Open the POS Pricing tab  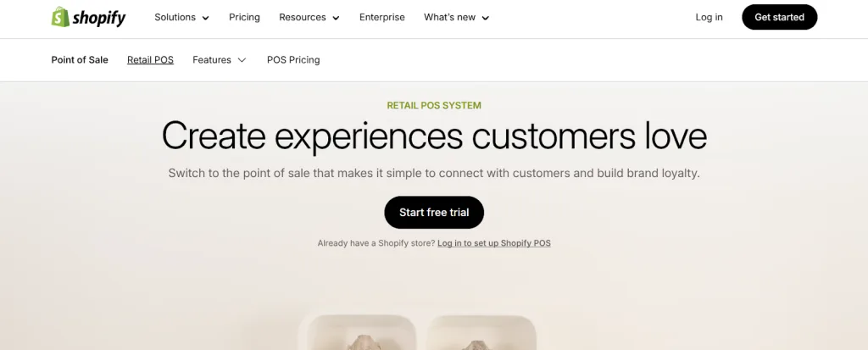(x=293, y=60)
